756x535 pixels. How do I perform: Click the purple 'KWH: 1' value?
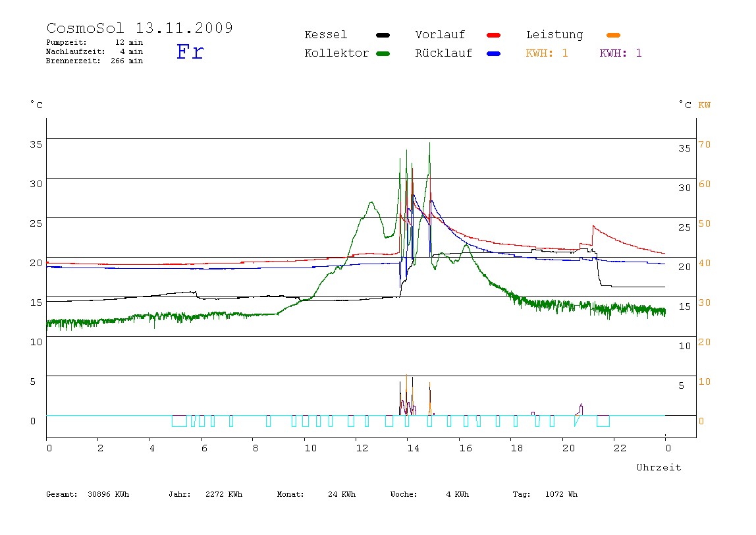pos(620,53)
